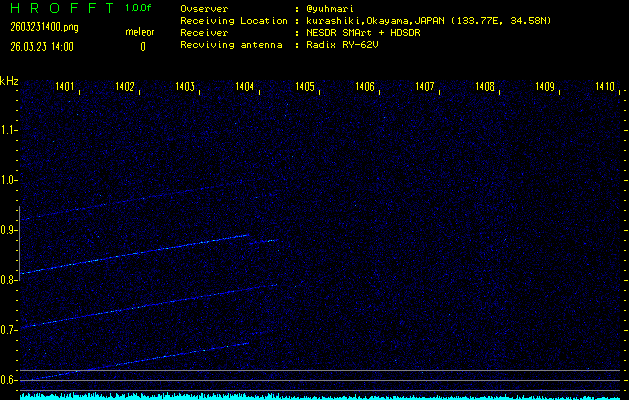
Task: Click the 26.03.23 14:00 timestamp
Action: tap(41, 46)
